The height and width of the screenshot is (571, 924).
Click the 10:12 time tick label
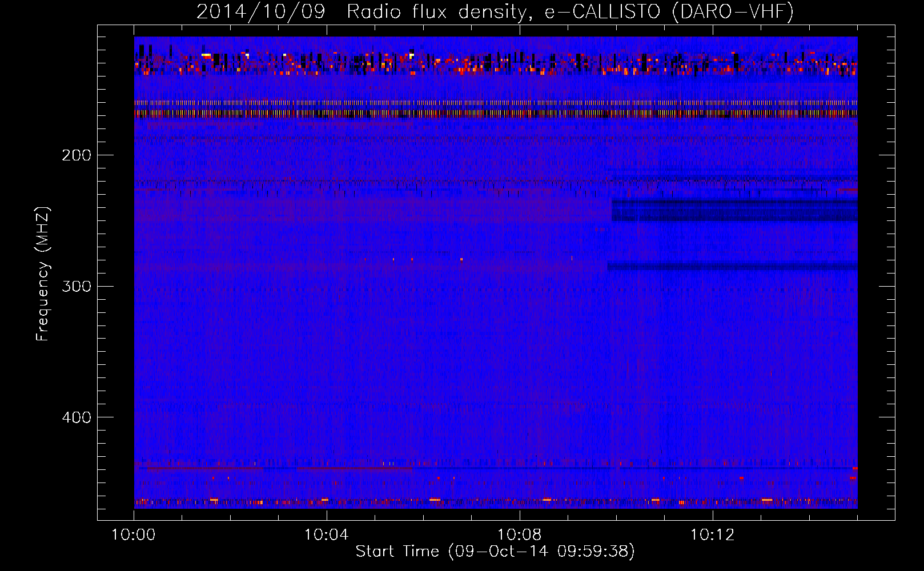(x=712, y=535)
